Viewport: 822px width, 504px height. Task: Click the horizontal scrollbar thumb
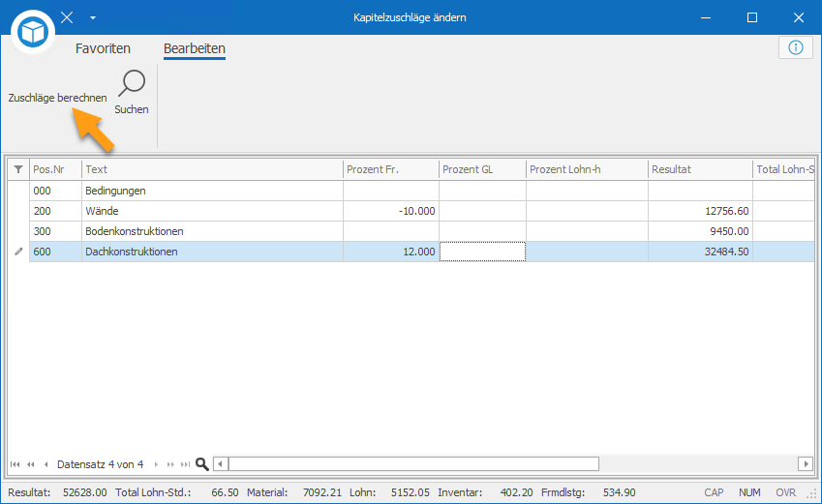[x=413, y=464]
